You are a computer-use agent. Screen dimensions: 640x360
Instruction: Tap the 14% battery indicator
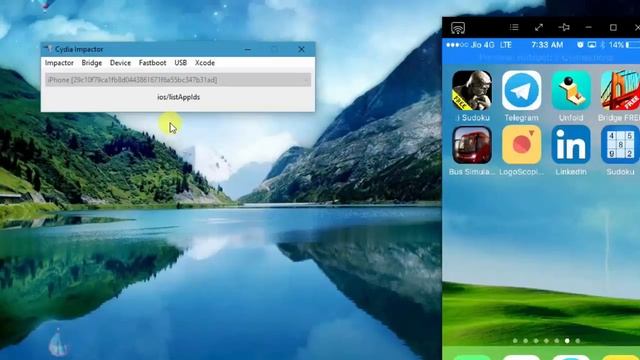pos(624,45)
